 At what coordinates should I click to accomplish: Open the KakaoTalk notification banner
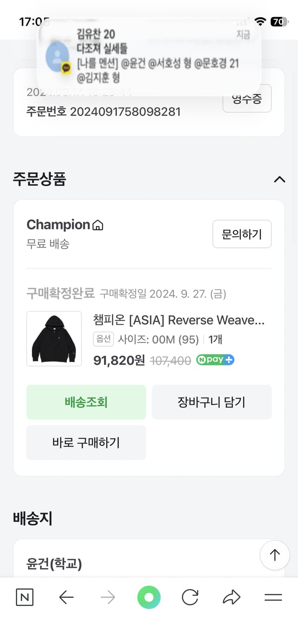pyautogui.click(x=149, y=56)
